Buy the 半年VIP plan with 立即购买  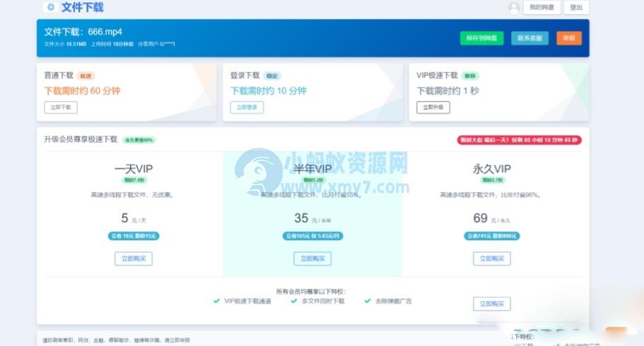tap(312, 258)
